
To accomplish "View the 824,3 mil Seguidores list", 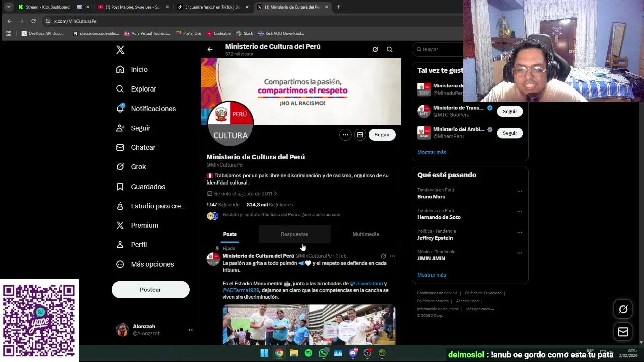I will (x=269, y=205).
